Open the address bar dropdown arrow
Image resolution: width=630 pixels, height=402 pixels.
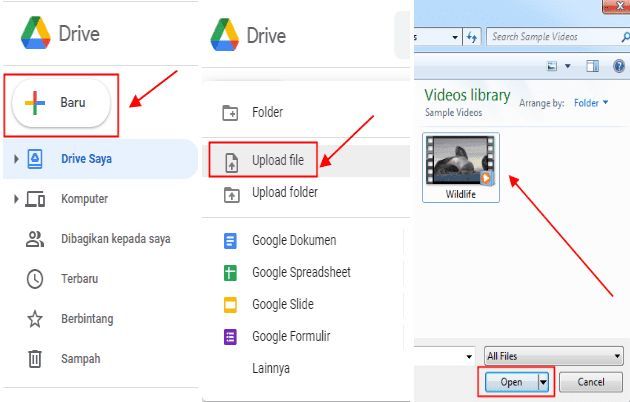455,37
